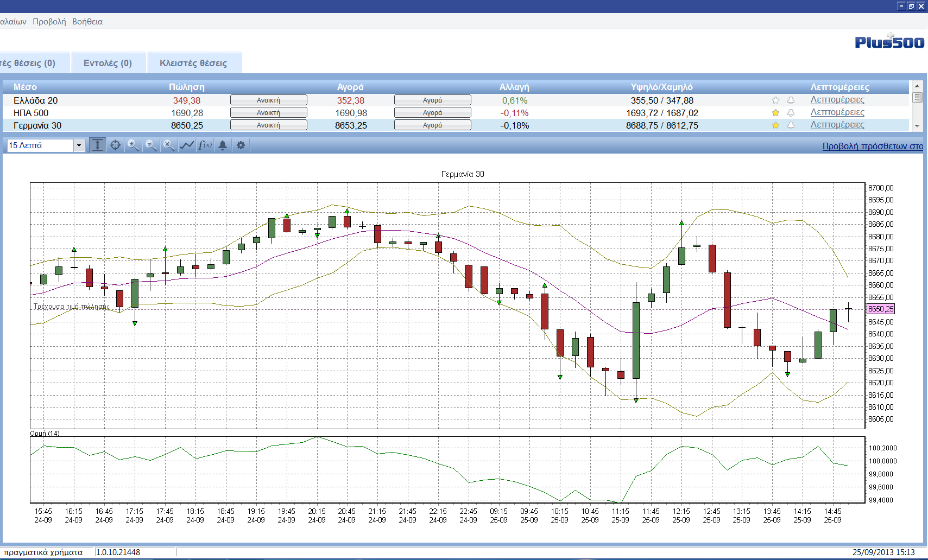Click sell price 349,38
The image size is (928, 560).
[x=187, y=100]
